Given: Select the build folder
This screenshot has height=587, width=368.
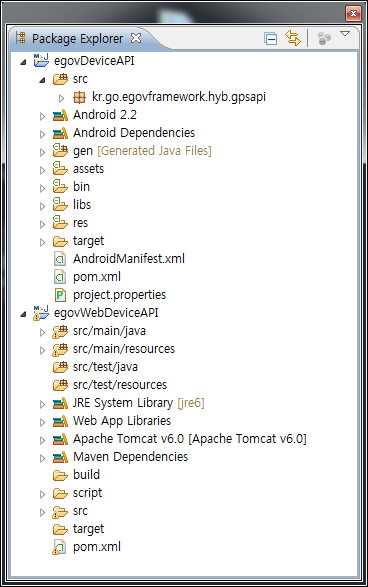Looking at the screenshot, I should (x=86, y=475).
